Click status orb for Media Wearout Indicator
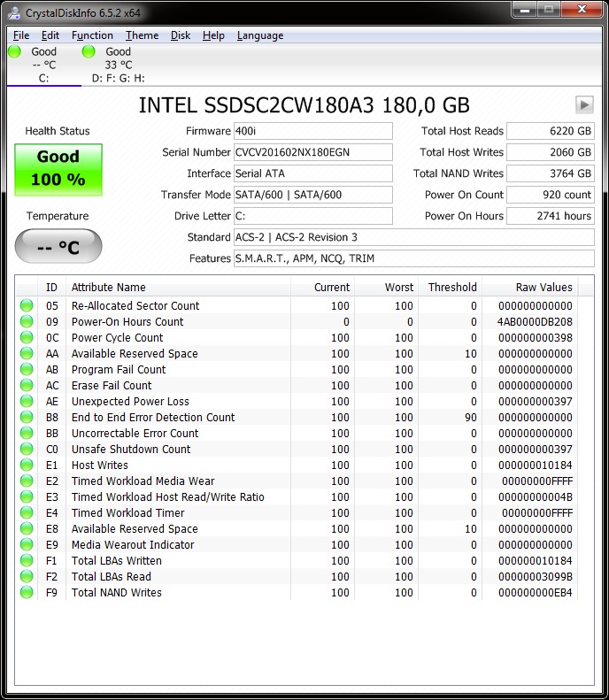 [27, 544]
